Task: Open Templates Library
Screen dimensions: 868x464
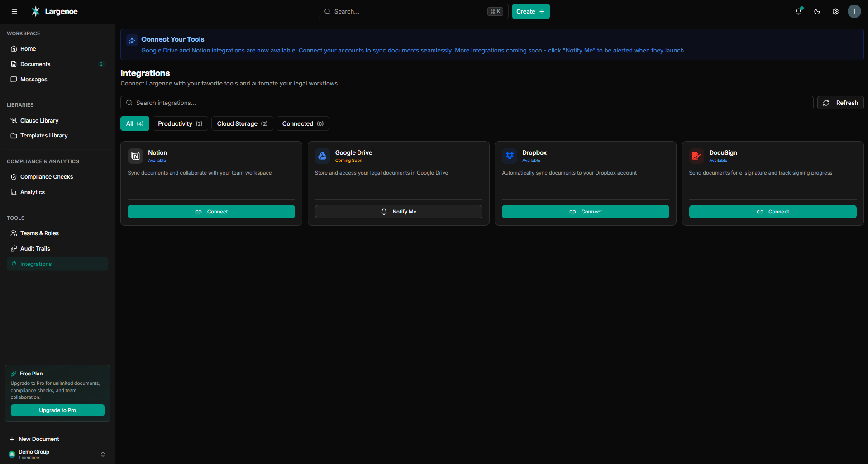Action: [57, 136]
